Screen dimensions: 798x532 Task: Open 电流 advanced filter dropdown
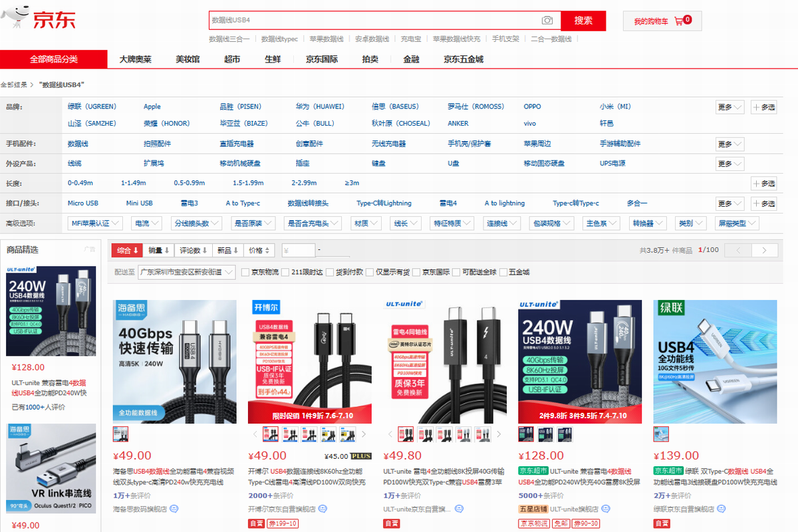(146, 223)
